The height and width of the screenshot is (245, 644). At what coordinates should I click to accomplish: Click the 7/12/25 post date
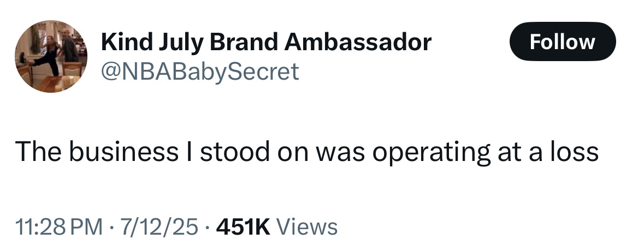pos(159,226)
